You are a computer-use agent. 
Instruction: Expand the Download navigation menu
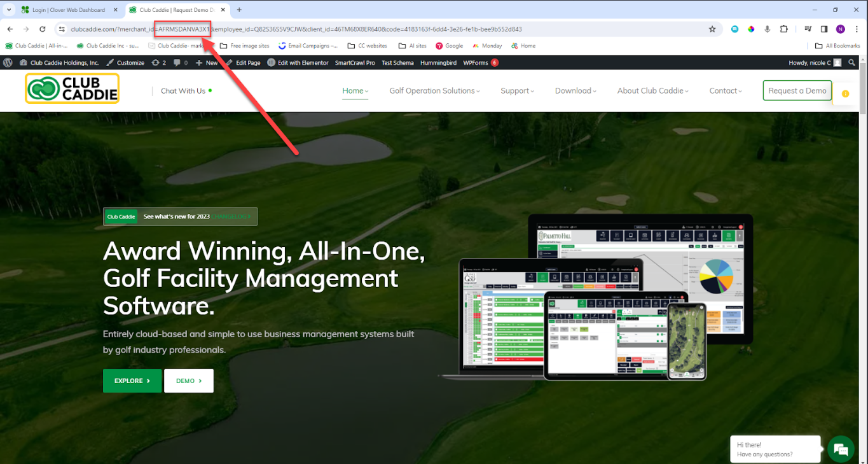point(575,91)
